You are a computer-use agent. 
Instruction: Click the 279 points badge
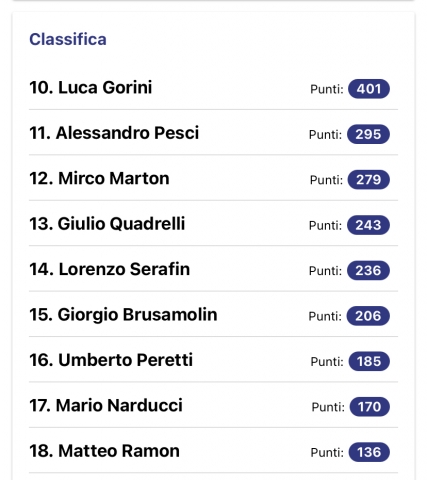click(368, 180)
